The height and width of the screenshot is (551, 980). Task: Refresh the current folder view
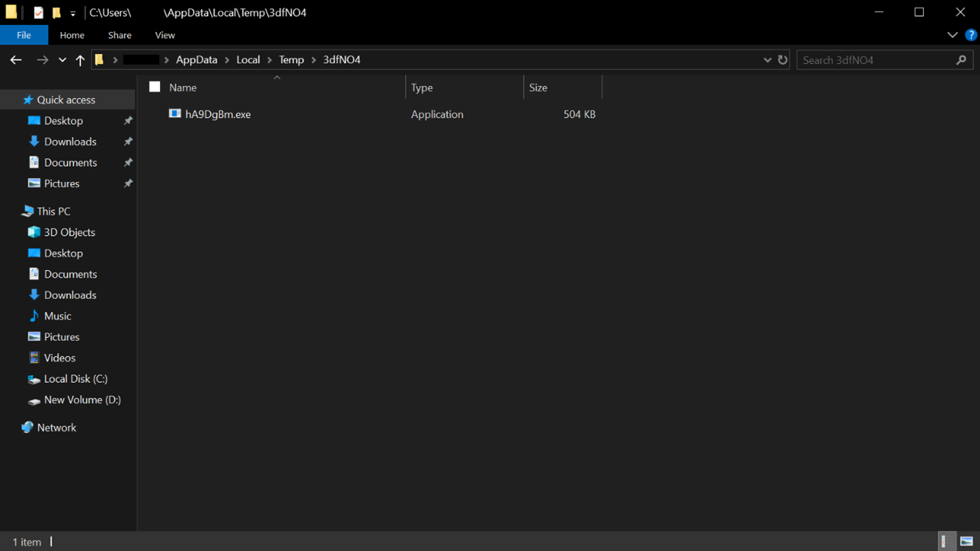point(782,60)
